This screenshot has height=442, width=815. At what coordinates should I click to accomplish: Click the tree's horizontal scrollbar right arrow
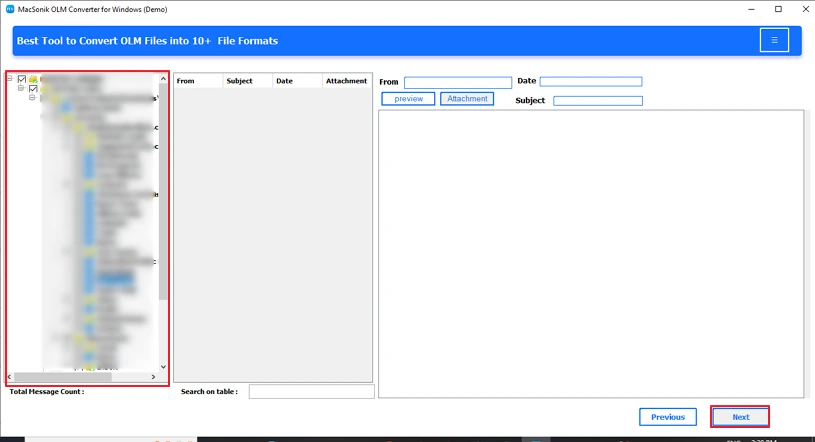pyautogui.click(x=154, y=378)
